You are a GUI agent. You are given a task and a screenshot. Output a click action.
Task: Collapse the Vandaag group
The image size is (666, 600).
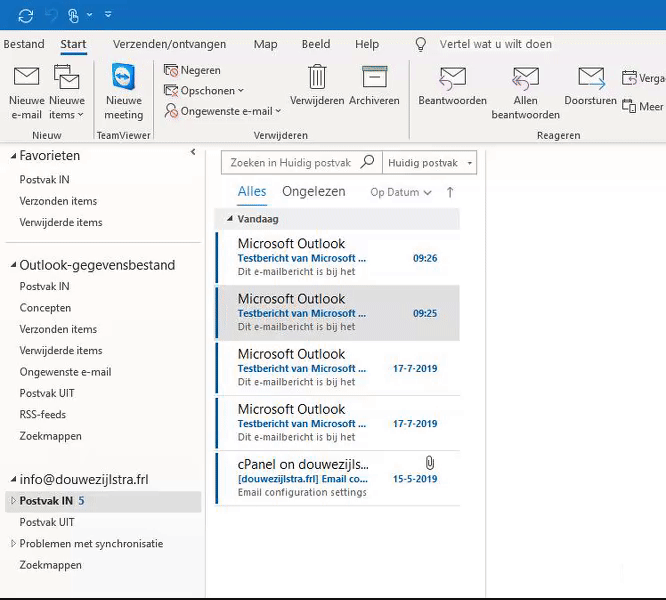[x=230, y=219]
